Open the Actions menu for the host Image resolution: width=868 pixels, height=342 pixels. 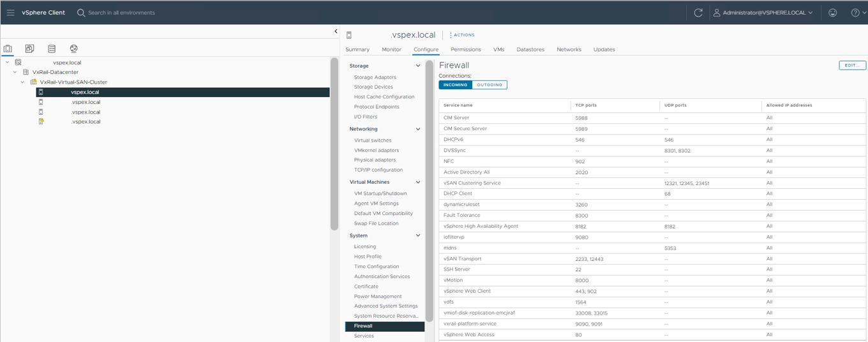click(x=462, y=35)
